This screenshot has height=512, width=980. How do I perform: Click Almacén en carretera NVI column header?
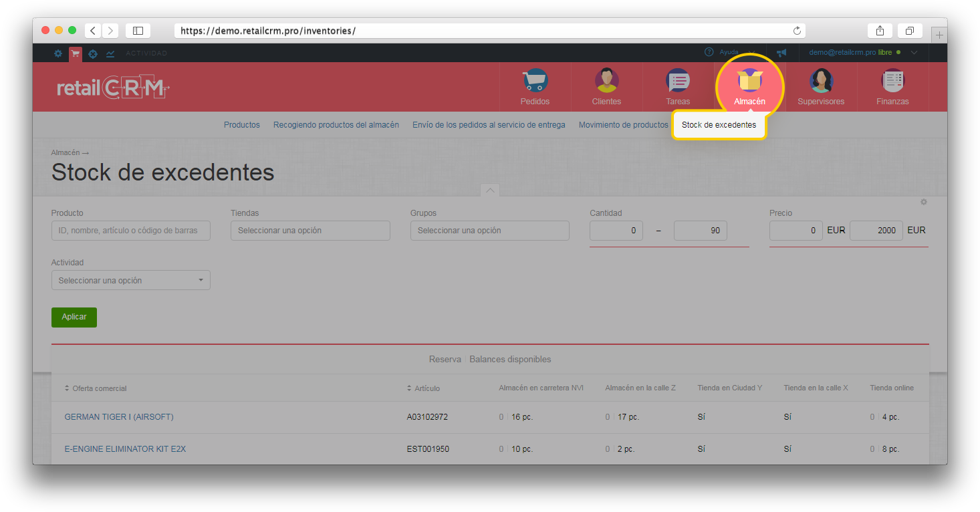pyautogui.click(x=541, y=388)
